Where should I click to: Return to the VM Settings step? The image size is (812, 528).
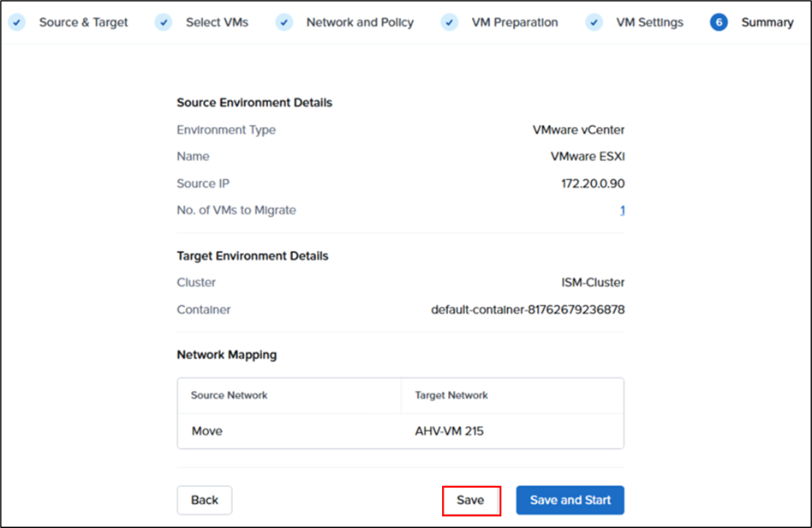coord(649,22)
